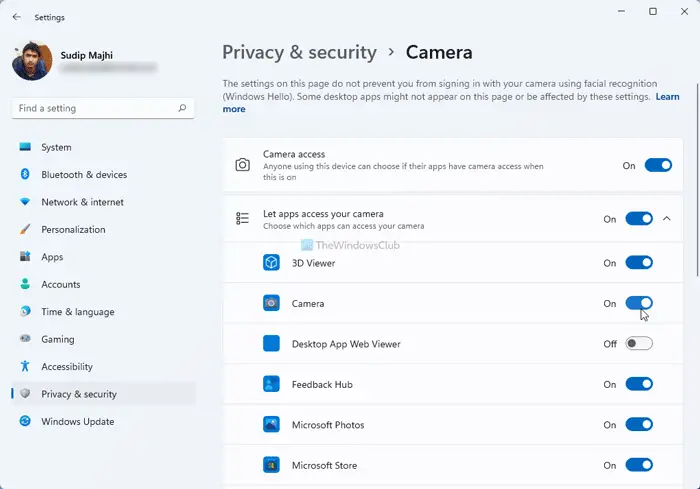
Task: Open System settings
Action: point(104,147)
